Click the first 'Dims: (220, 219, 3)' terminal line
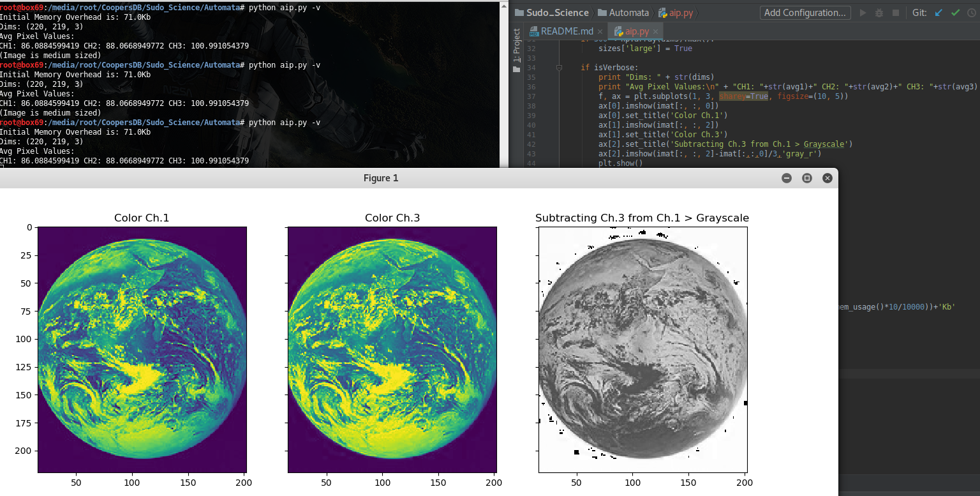Viewport: 980px width, 496px height. click(41, 27)
